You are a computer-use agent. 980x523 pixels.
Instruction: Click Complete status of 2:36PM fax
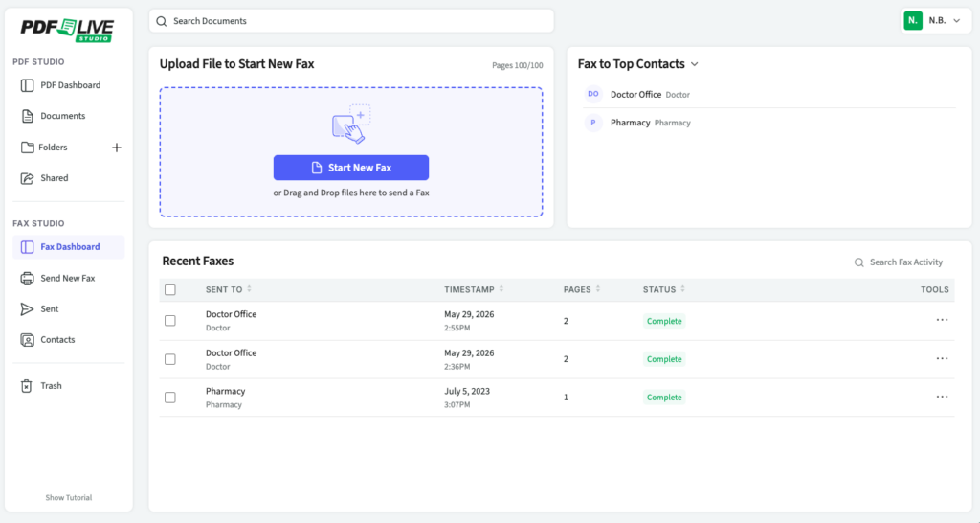(x=664, y=359)
